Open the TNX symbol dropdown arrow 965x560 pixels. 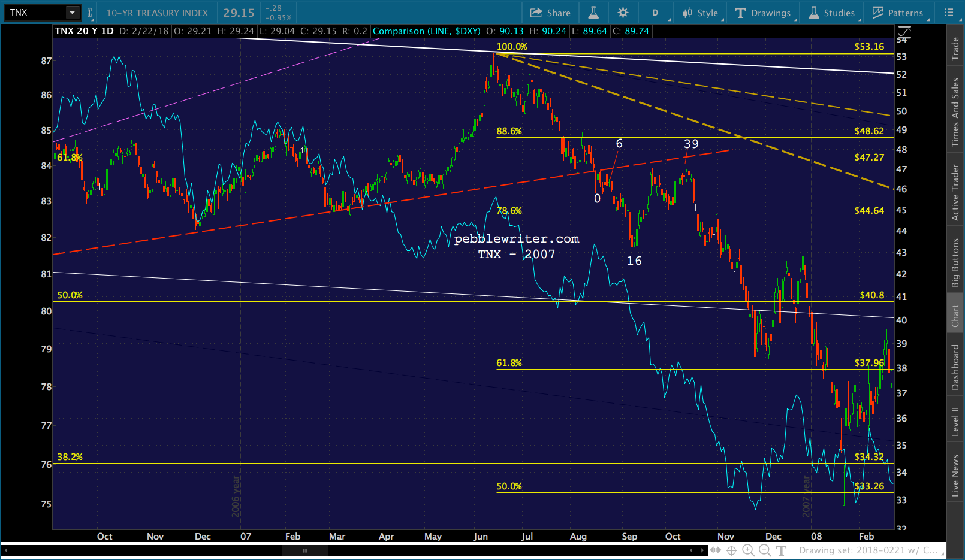coord(72,13)
